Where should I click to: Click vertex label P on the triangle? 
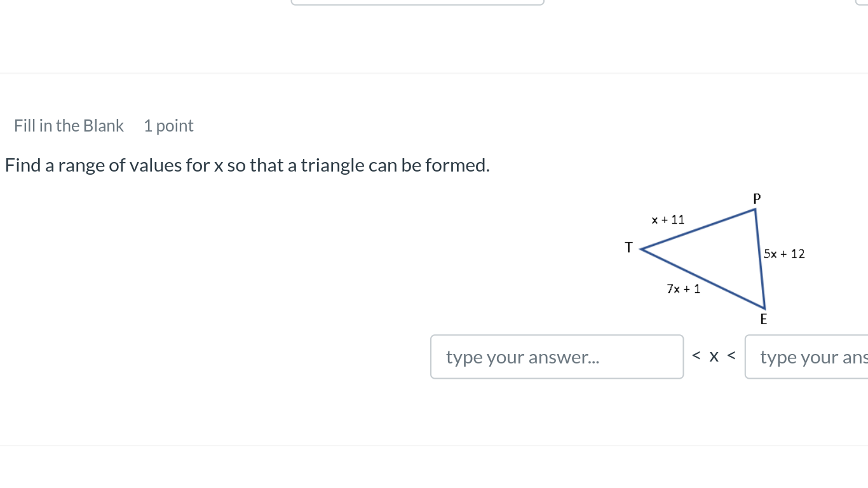point(756,199)
